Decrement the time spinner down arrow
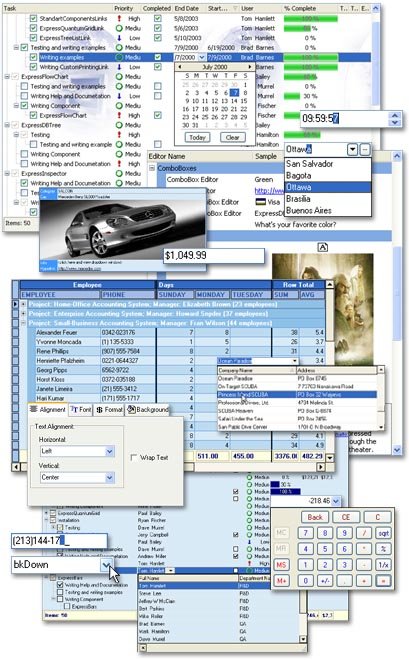Screen dimensions: 409x660 tap(394, 122)
